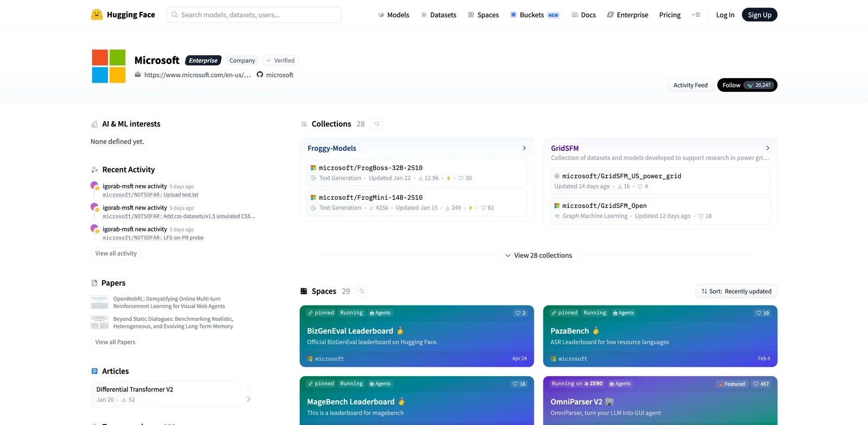This screenshot has width=868, height=425.
Task: Click the heart icon for FrogMini-14B-2510
Action: pos(483,208)
